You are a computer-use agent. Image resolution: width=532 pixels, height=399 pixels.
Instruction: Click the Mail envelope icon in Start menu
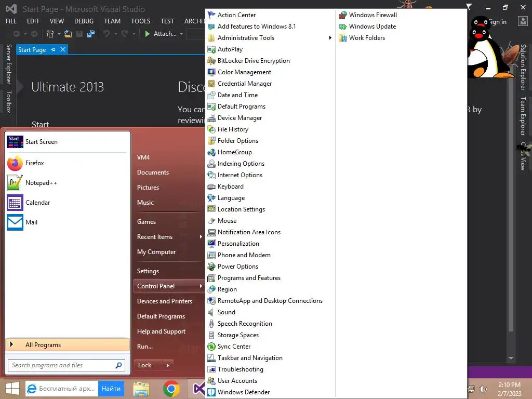pyautogui.click(x=15, y=222)
